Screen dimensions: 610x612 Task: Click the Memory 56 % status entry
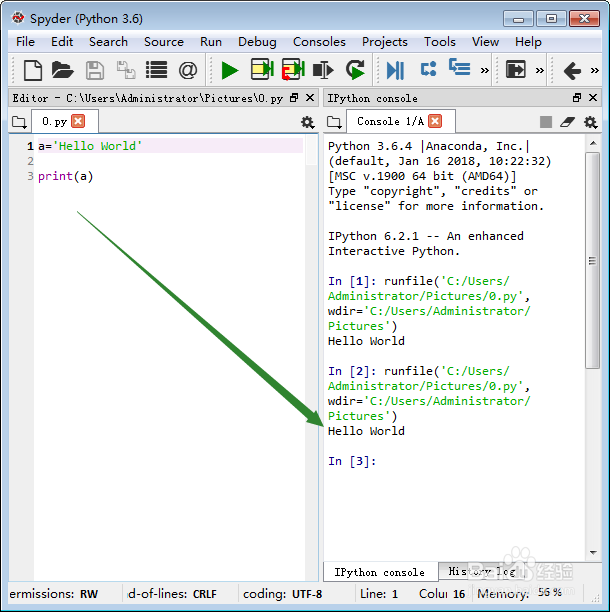pos(519,593)
